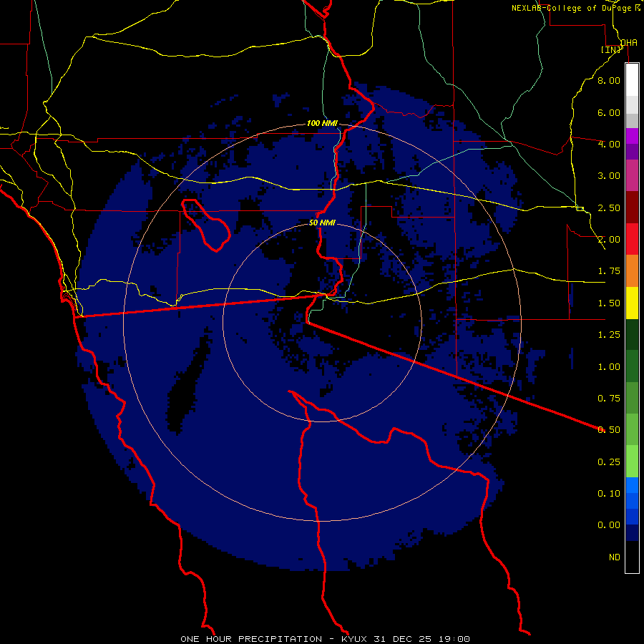Click the 2.50 legend value
This screenshot has width=644, height=644.
pyautogui.click(x=609, y=208)
